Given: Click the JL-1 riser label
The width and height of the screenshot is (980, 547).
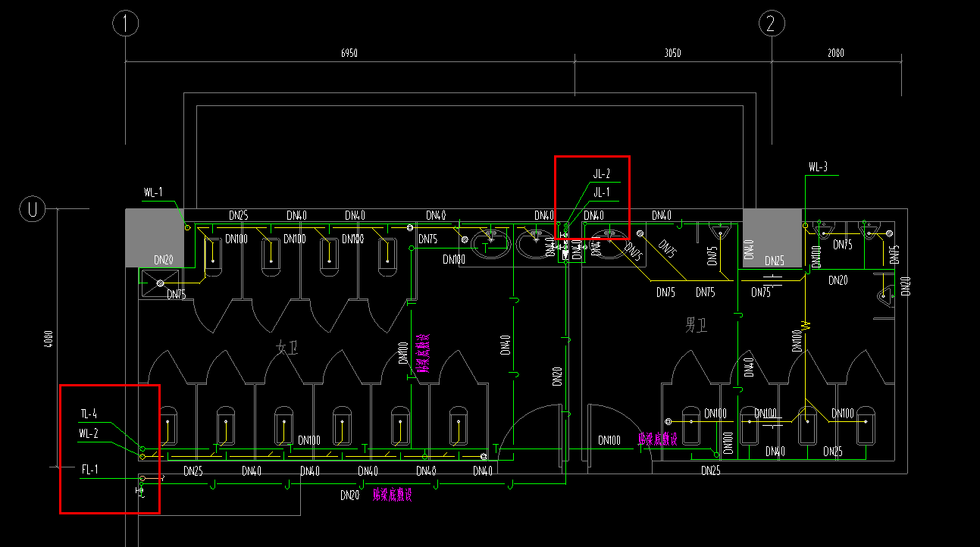Looking at the screenshot, I should tap(602, 192).
